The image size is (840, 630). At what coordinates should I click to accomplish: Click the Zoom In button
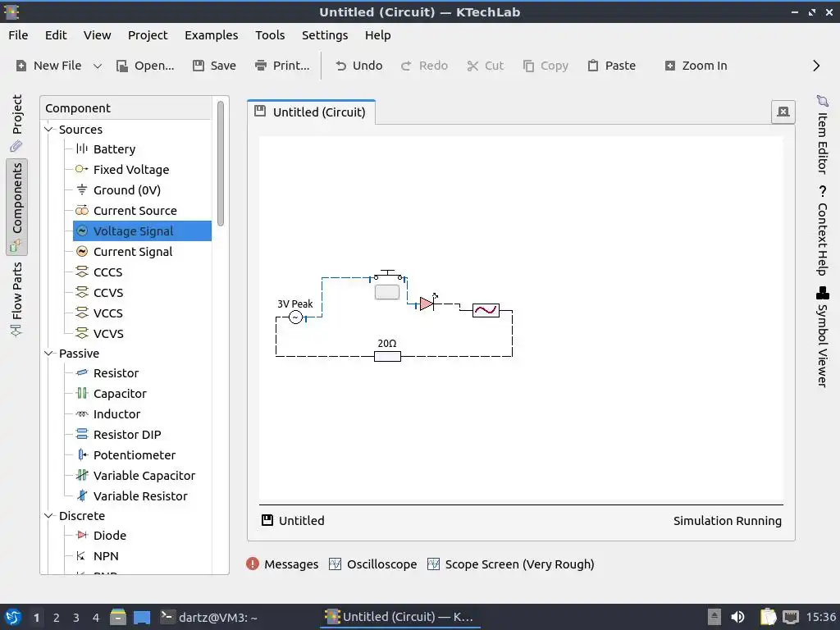696,66
